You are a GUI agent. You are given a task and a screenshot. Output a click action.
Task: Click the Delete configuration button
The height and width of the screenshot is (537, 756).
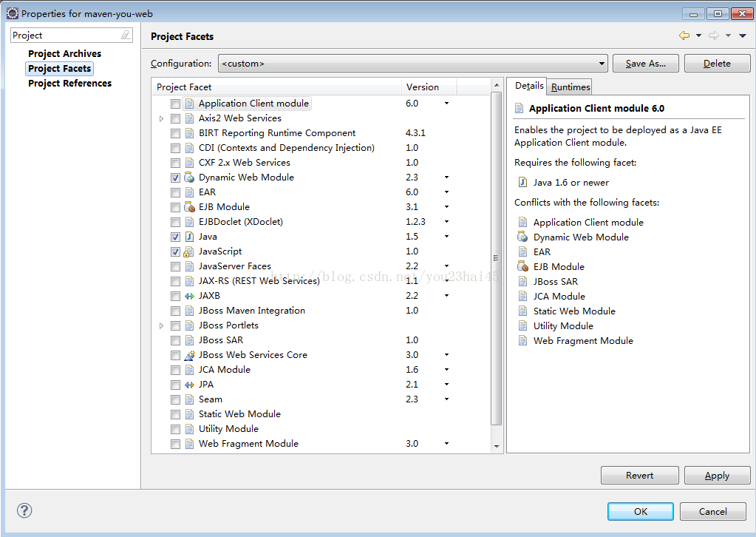717,63
